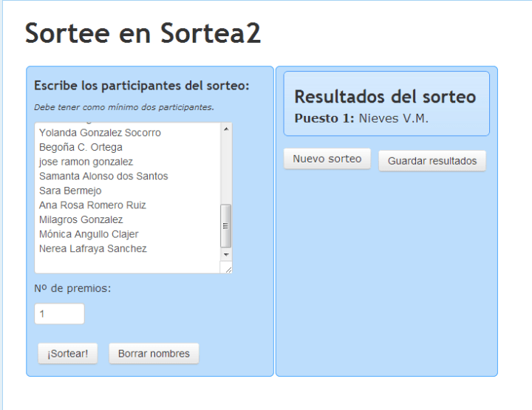Click the Nº de premios: label
532x410 pixels.
coord(72,288)
